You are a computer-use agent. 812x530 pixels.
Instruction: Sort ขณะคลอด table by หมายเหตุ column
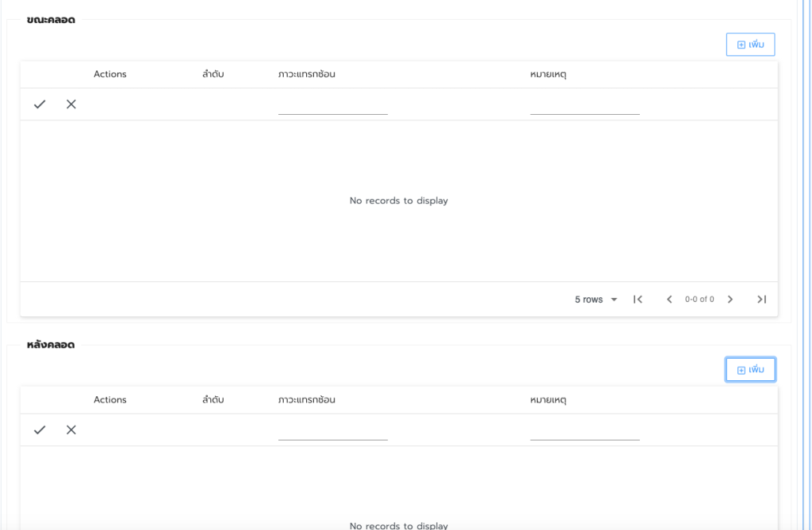click(x=548, y=74)
